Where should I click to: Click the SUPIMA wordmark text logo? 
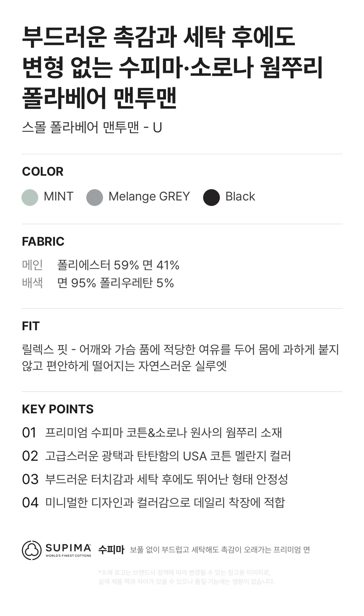tap(68, 550)
